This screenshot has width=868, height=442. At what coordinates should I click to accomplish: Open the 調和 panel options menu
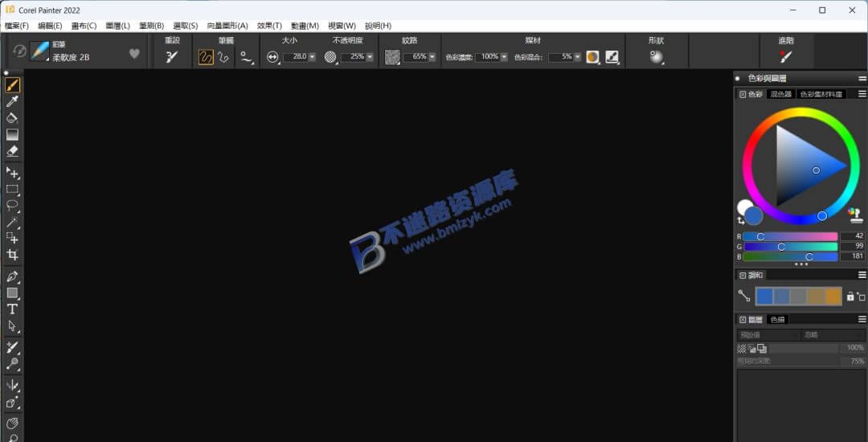[862, 275]
